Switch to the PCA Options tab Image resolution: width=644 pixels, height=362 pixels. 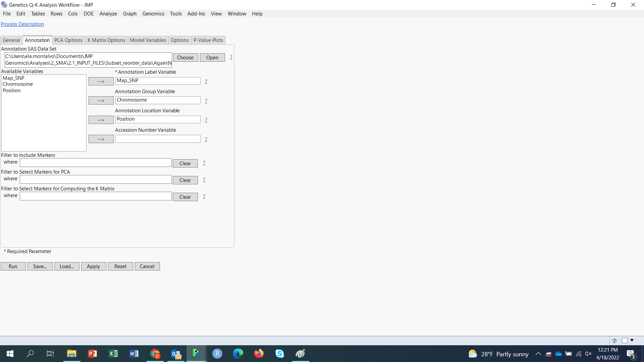click(68, 40)
